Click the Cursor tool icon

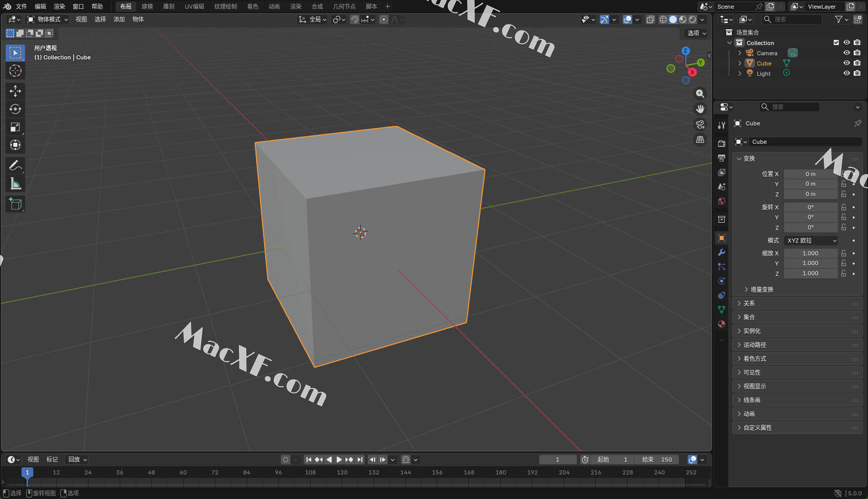[x=15, y=71]
